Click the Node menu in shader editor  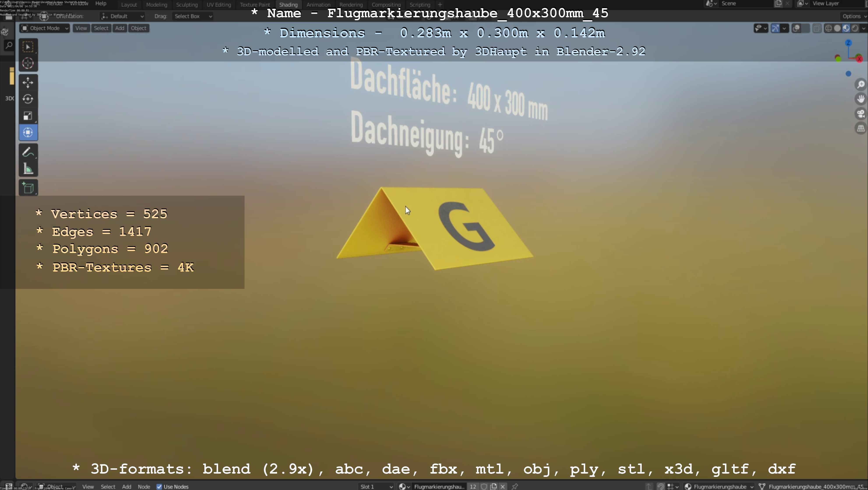point(144,486)
